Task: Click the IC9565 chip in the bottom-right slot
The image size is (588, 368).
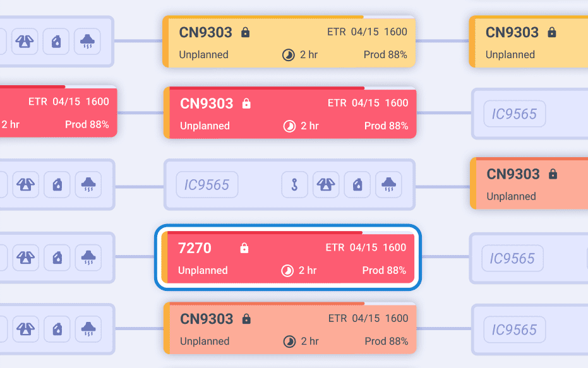Action: coord(514,329)
